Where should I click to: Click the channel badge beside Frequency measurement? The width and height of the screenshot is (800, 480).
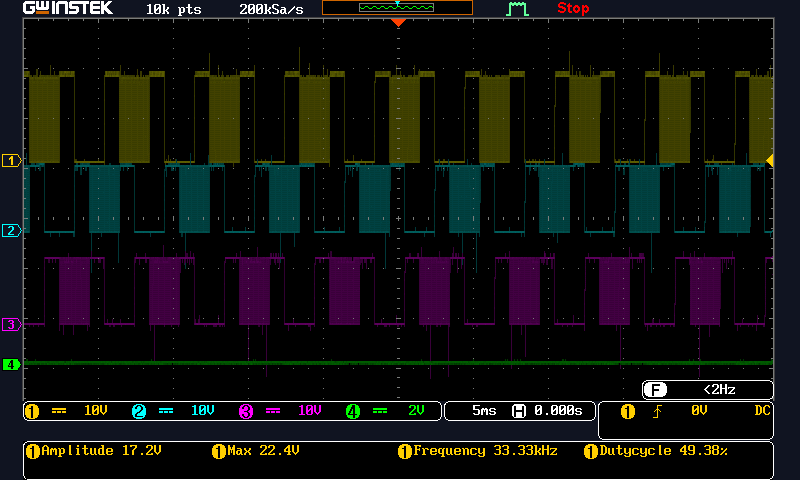click(405, 451)
